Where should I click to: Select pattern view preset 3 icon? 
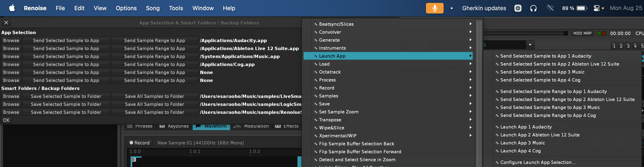coord(628,46)
